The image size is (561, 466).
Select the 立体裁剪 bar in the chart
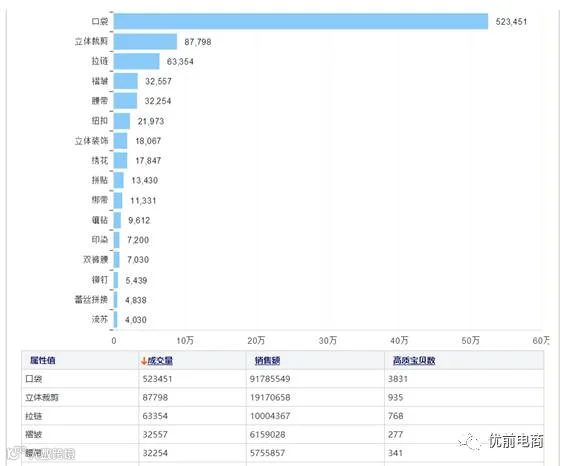click(x=145, y=42)
